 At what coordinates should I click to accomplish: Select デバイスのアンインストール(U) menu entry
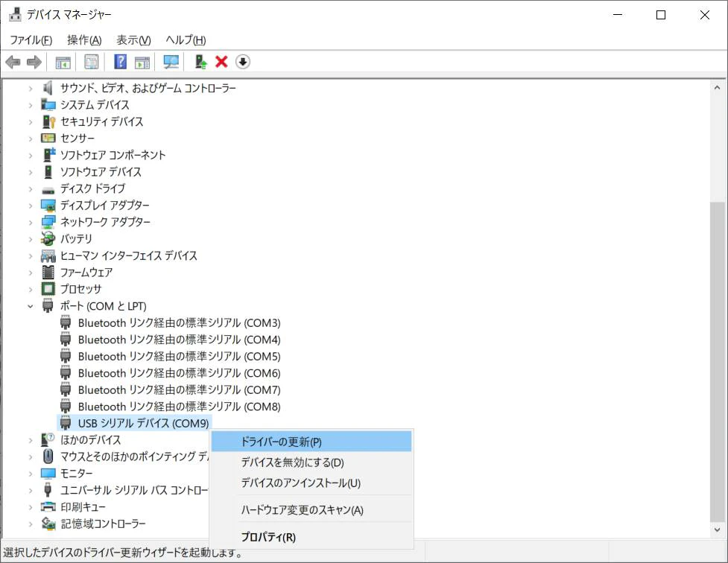pos(311,483)
